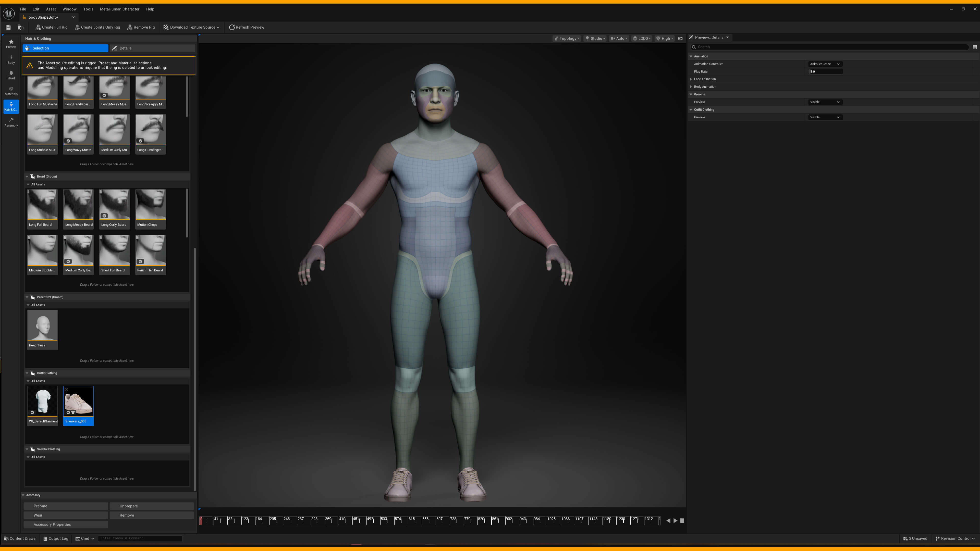980x551 pixels.
Task: Expand the Body Animation section
Action: (691, 87)
